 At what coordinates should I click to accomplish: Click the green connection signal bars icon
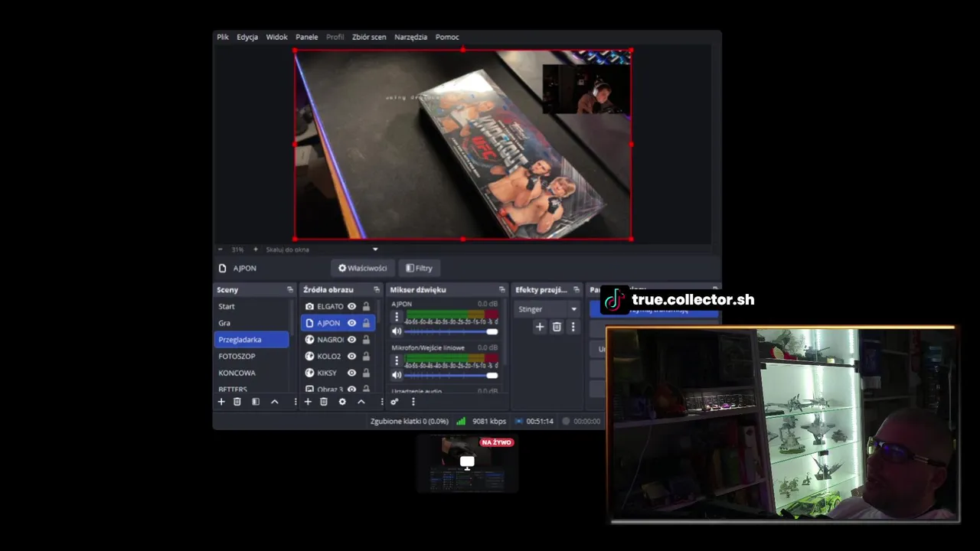(461, 421)
